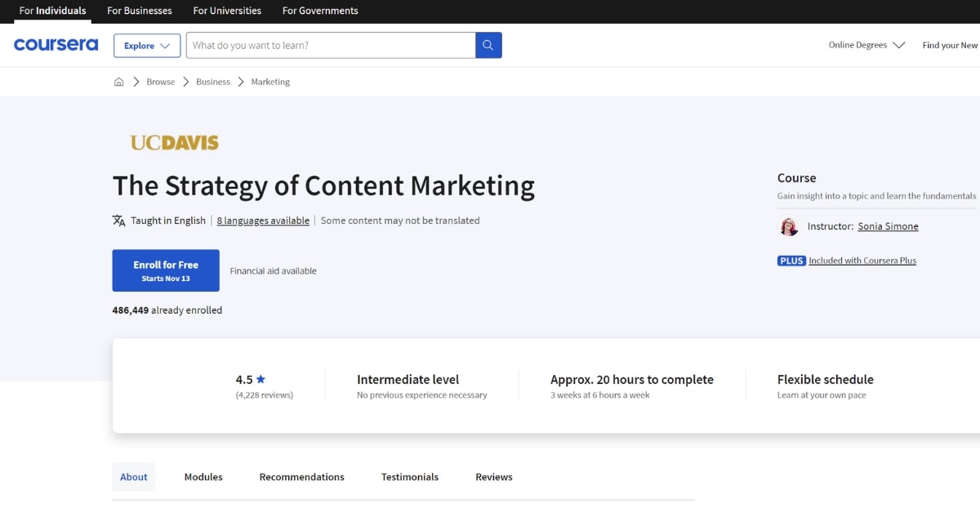980x513 pixels.
Task: Expand the Online Degrees menu
Action: pos(866,45)
